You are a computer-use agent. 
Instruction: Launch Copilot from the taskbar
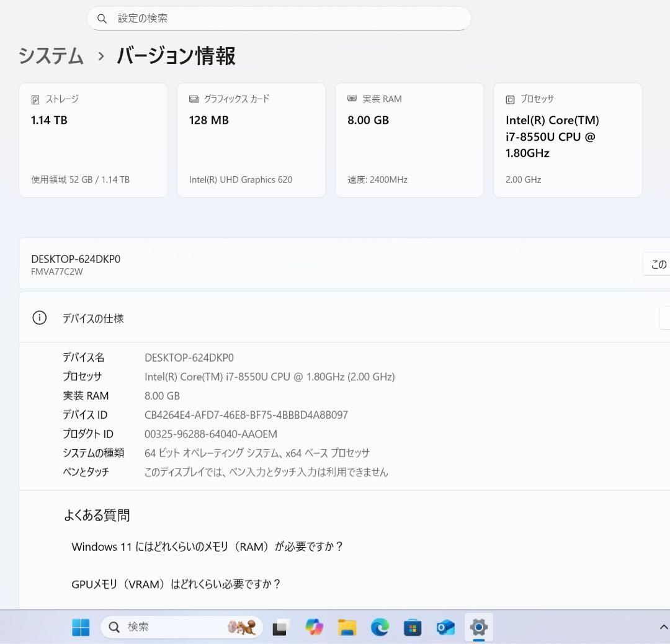coord(314,627)
